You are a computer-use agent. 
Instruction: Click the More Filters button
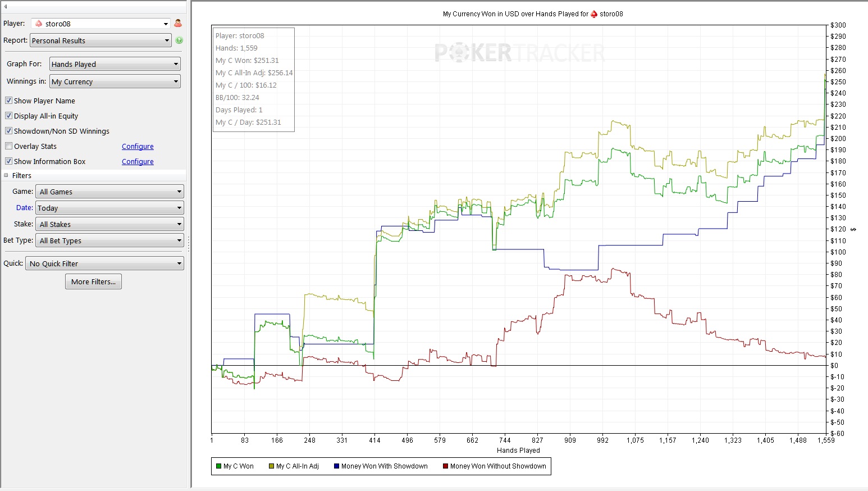pos(93,281)
